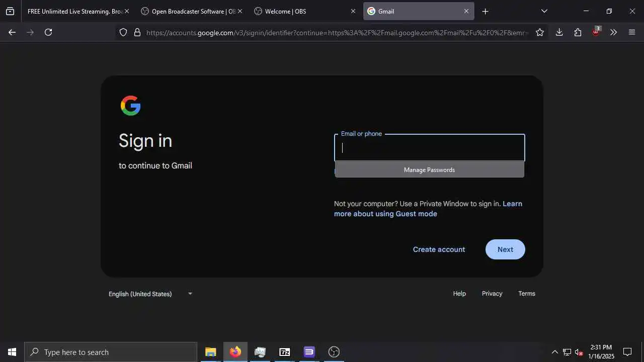Show hidden system tray icons
Image resolution: width=644 pixels, height=362 pixels.
pos(554,352)
